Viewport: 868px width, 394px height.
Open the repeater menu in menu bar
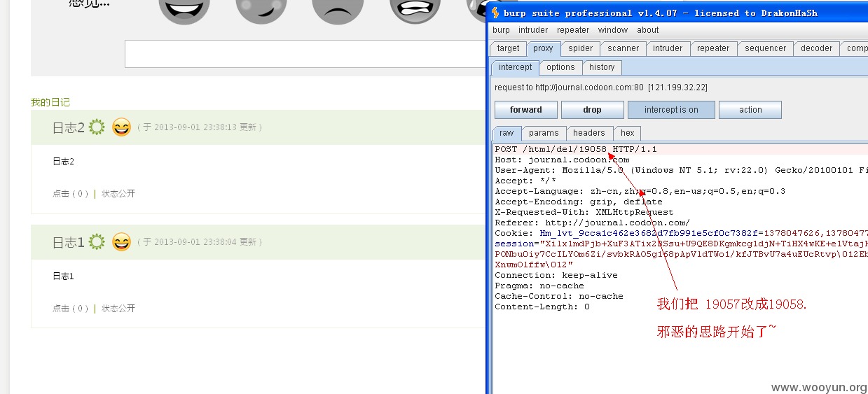tap(573, 30)
